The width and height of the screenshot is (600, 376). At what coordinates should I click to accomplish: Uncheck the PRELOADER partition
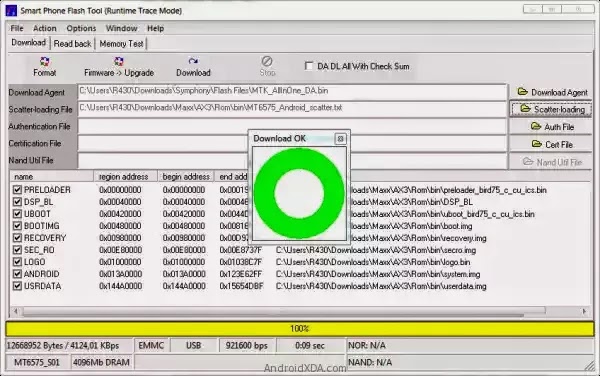pos(17,190)
